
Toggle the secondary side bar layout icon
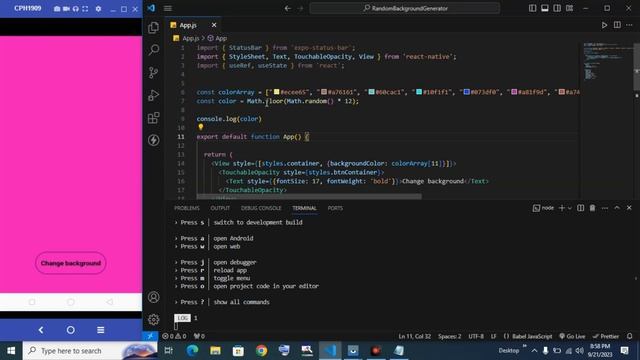pos(557,8)
